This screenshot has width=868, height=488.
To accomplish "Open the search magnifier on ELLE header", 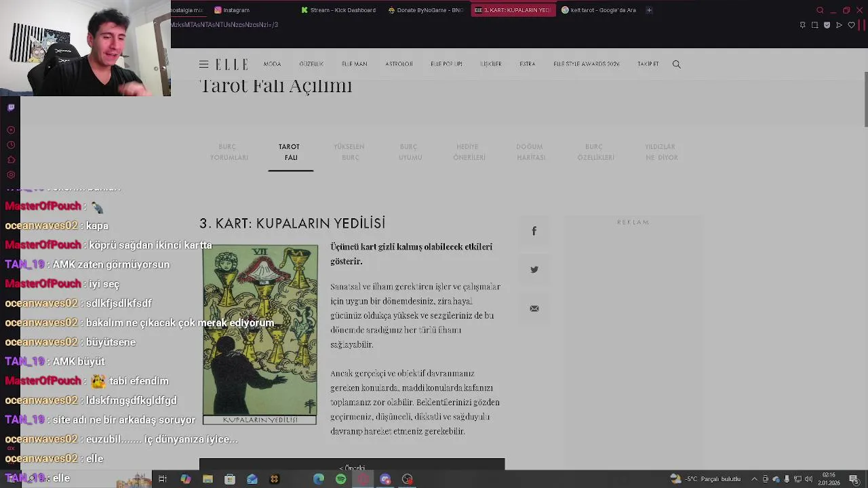I will click(676, 64).
